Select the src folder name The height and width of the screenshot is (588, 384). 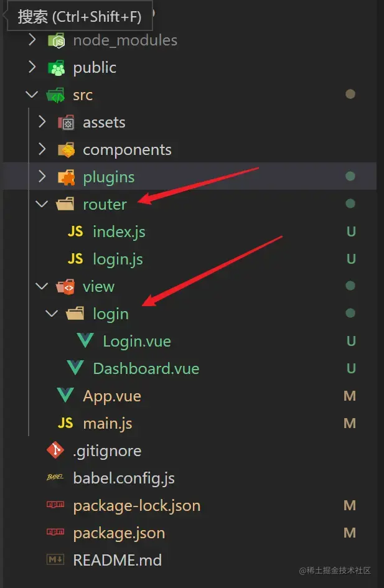[83, 96]
